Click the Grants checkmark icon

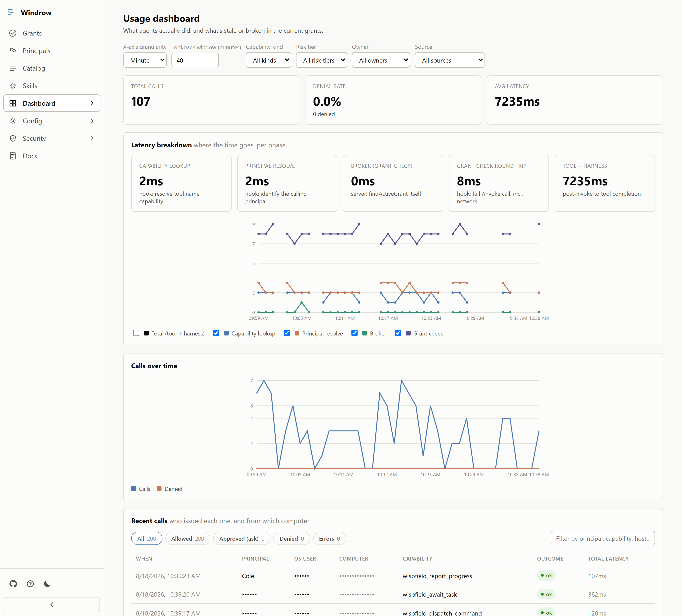(x=13, y=33)
